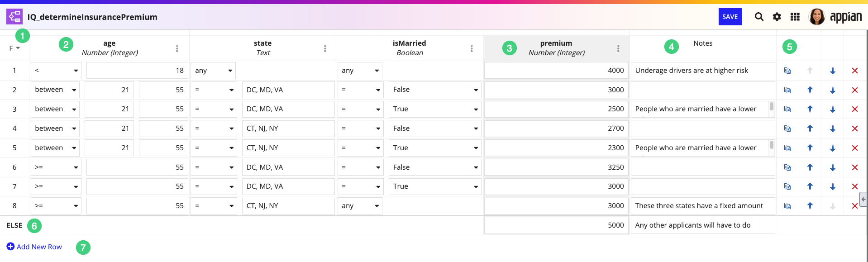Image resolution: width=868 pixels, height=262 pixels.
Task: Move row 5 up
Action: 810,148
